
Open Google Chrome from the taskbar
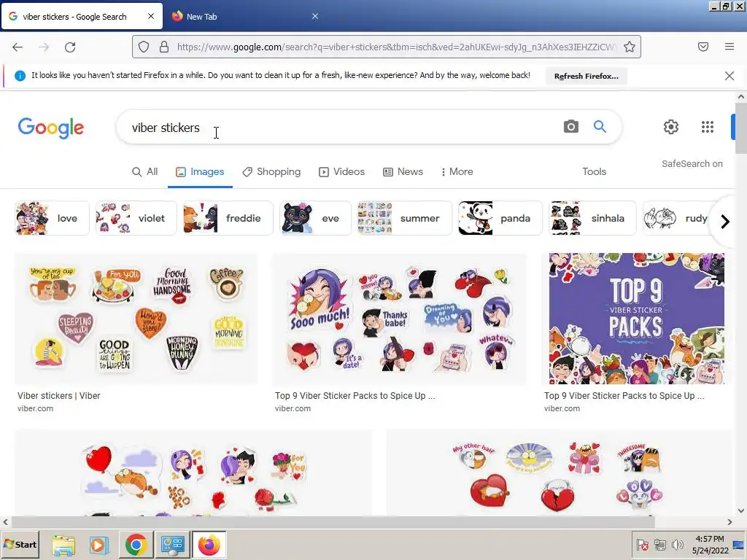(136, 545)
